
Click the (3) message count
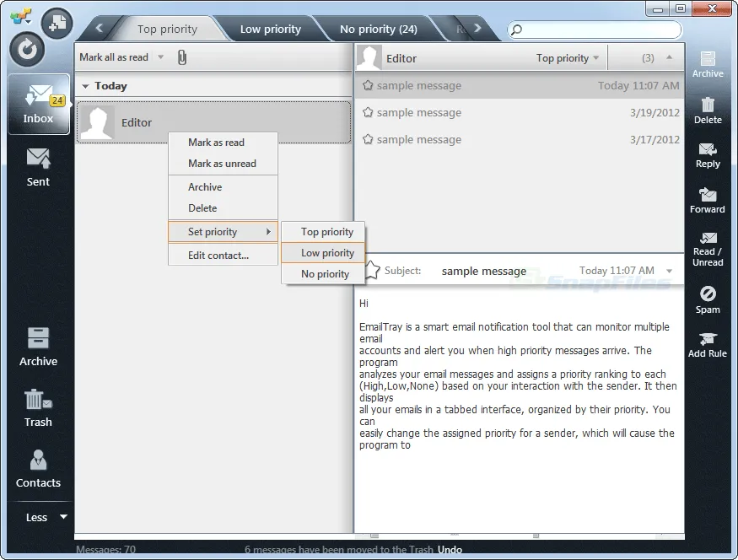pos(648,58)
